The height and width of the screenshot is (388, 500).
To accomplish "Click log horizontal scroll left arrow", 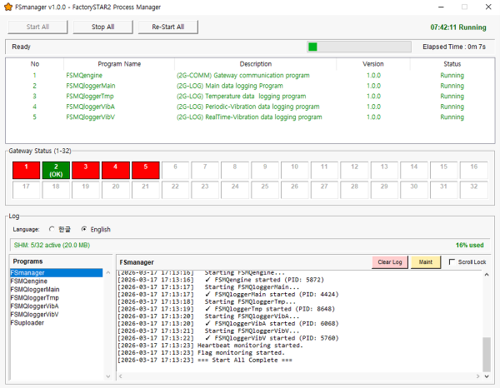I will pos(121,376).
